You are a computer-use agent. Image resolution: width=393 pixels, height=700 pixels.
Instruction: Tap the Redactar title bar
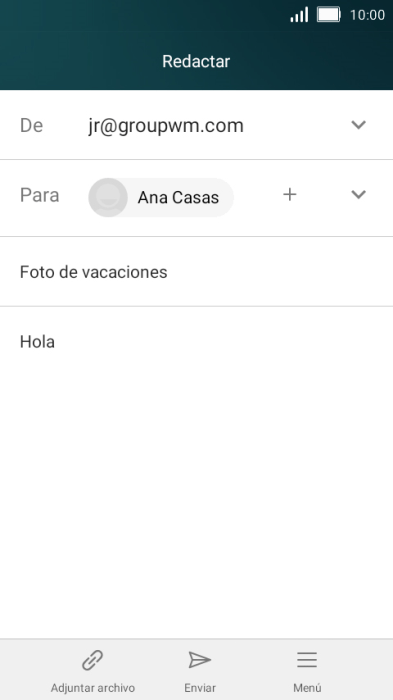coord(196,61)
